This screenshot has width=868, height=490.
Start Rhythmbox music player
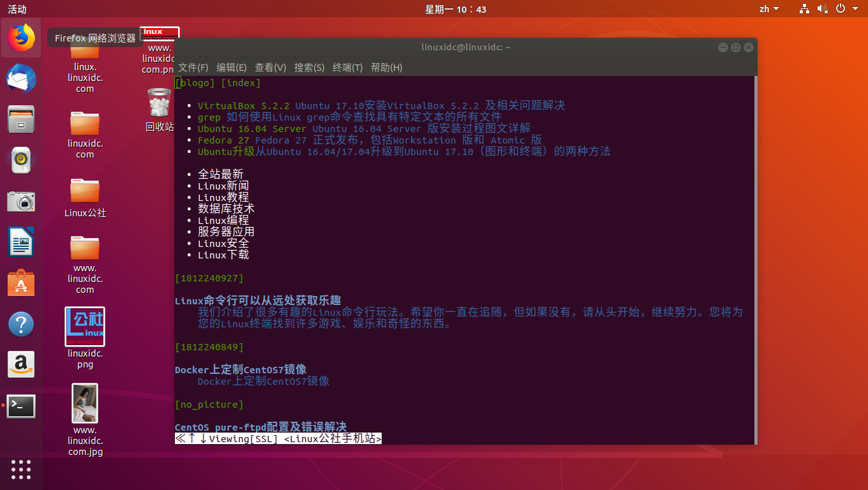click(21, 160)
